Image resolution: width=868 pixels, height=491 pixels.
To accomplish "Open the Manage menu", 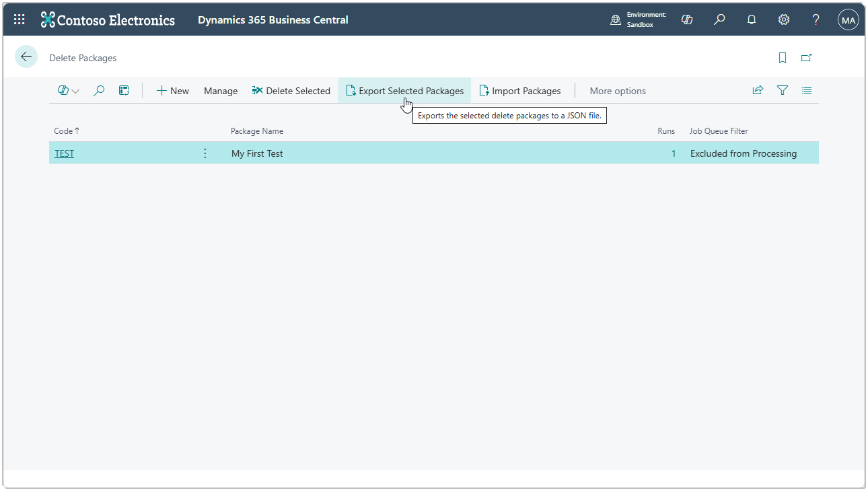I will [220, 90].
